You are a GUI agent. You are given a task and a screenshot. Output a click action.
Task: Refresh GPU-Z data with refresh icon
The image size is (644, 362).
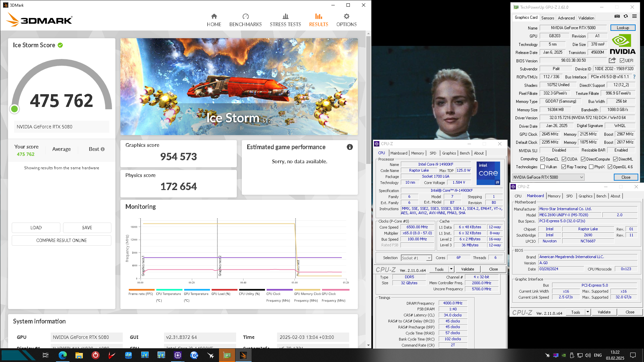pyautogui.click(x=626, y=16)
